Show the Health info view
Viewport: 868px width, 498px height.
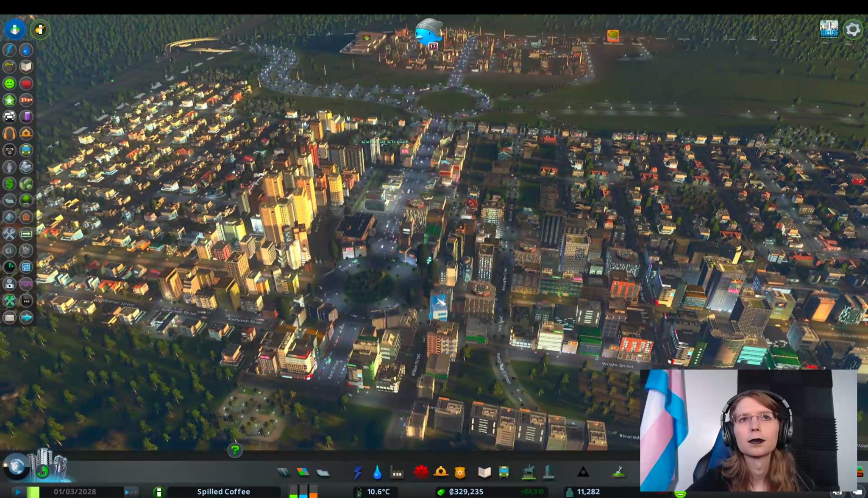pos(26,83)
